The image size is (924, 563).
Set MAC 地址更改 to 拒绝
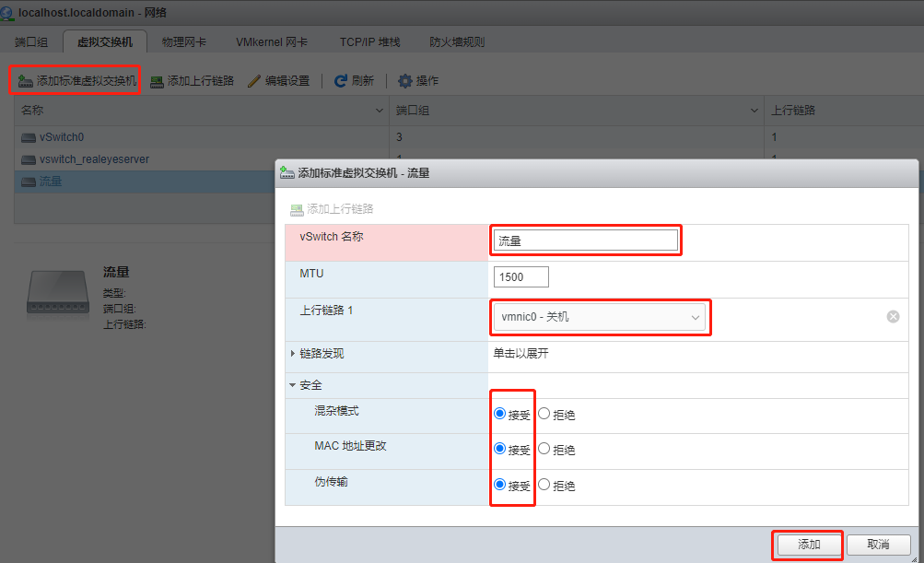coord(544,449)
